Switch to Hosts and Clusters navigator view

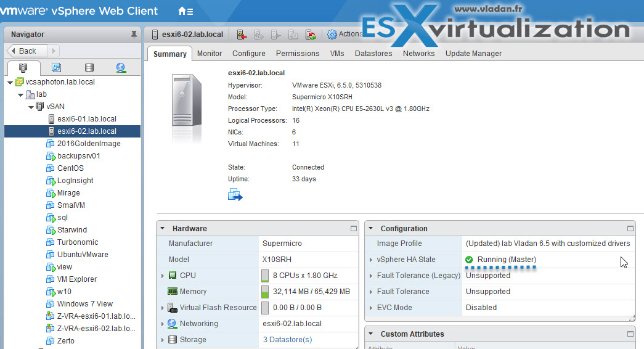[x=23, y=68]
